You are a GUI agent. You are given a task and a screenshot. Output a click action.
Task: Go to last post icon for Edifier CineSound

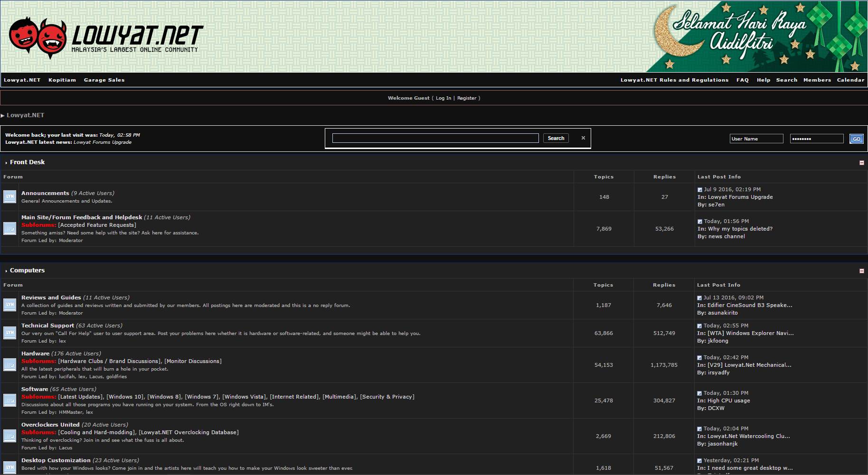point(699,298)
